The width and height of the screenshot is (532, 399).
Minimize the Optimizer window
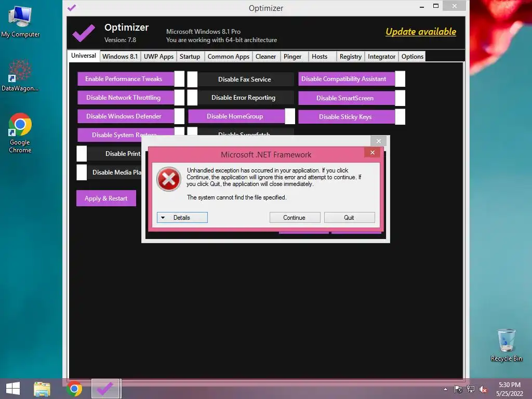point(422,6)
